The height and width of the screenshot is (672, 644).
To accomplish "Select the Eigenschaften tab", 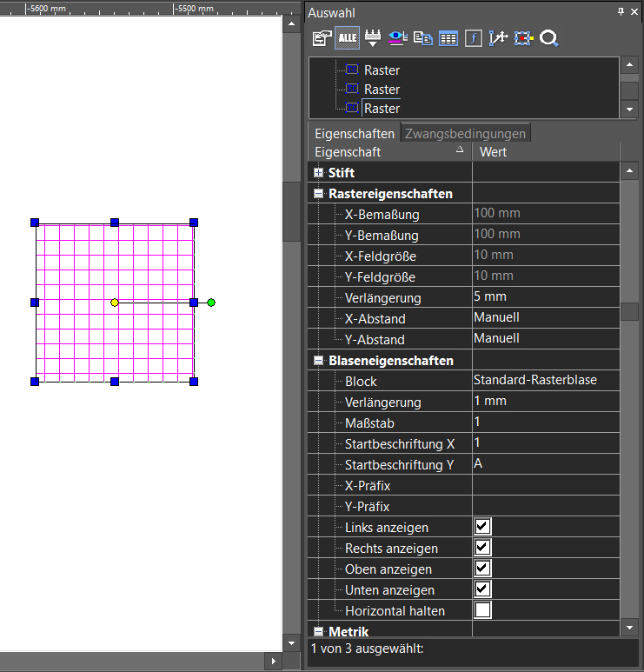I will point(355,133).
